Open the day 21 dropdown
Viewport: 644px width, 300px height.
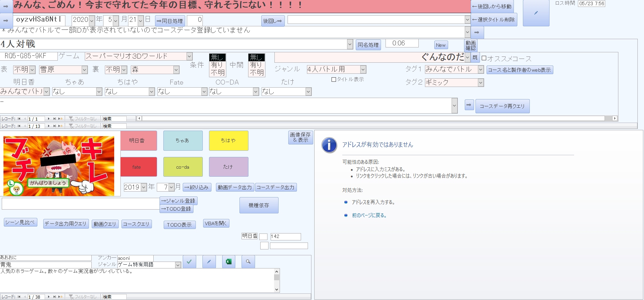coord(140,20)
